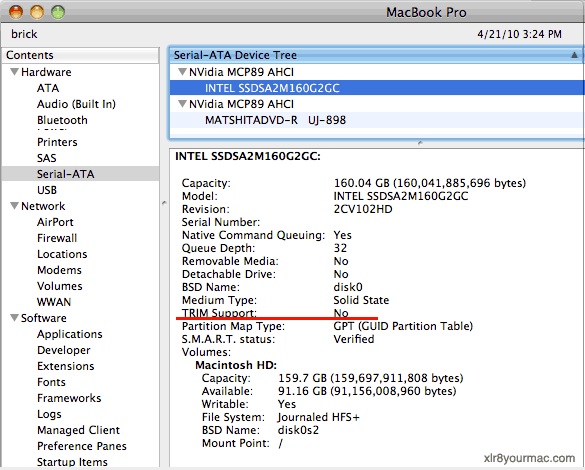Click the Queue Depth value 32
This screenshot has height=470, width=585.
(340, 248)
